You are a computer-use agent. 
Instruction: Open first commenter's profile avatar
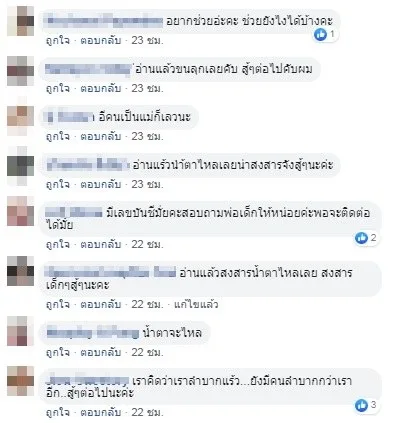click(21, 21)
